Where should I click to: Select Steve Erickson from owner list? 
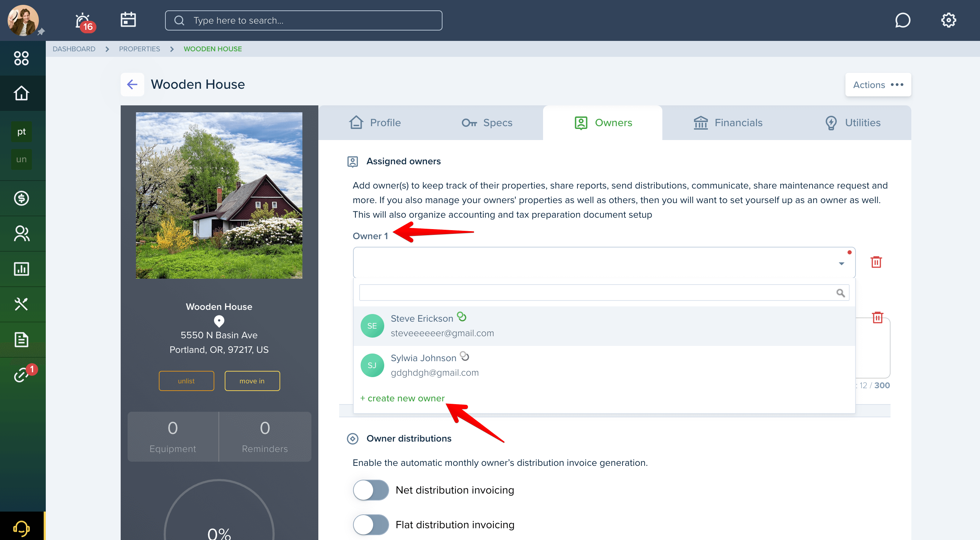(x=604, y=326)
